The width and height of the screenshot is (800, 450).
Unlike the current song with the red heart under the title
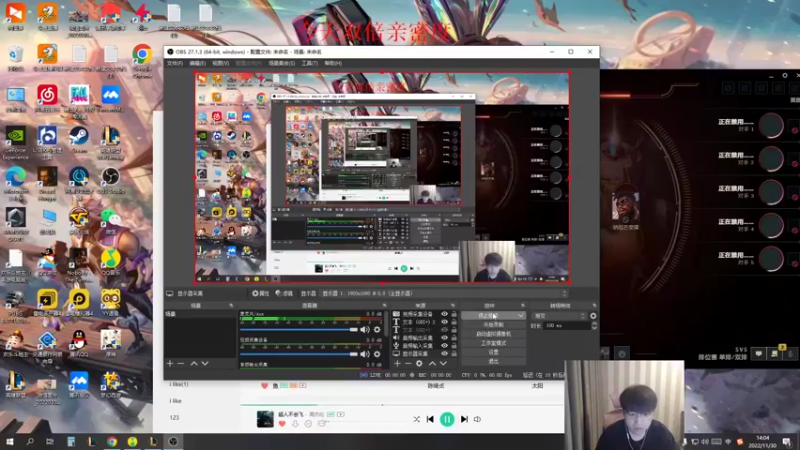282,423
